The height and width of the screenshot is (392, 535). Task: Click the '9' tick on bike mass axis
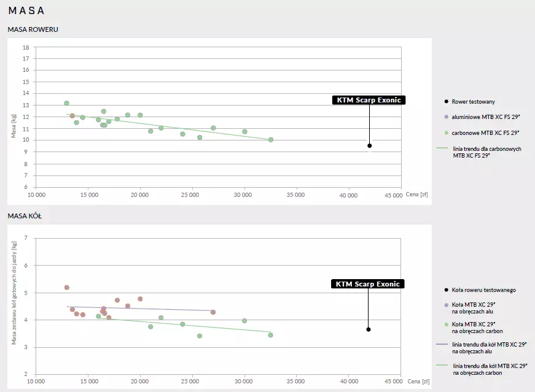[26, 152]
